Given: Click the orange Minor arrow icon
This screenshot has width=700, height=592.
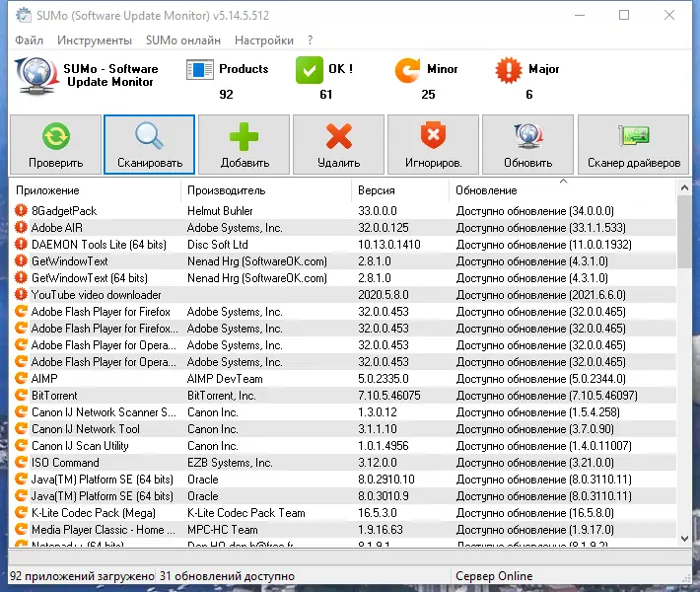Looking at the screenshot, I should 407,70.
